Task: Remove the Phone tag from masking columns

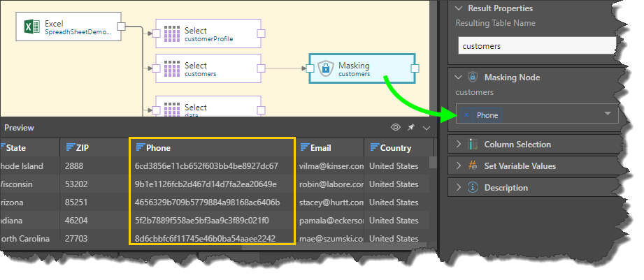Action: [x=466, y=115]
